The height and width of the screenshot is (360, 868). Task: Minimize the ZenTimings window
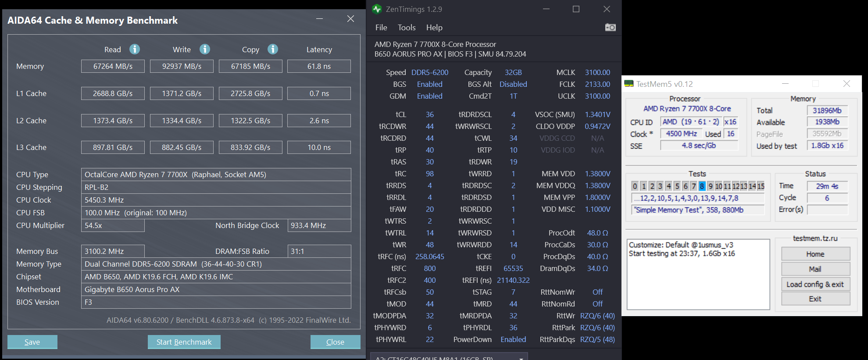(x=546, y=9)
